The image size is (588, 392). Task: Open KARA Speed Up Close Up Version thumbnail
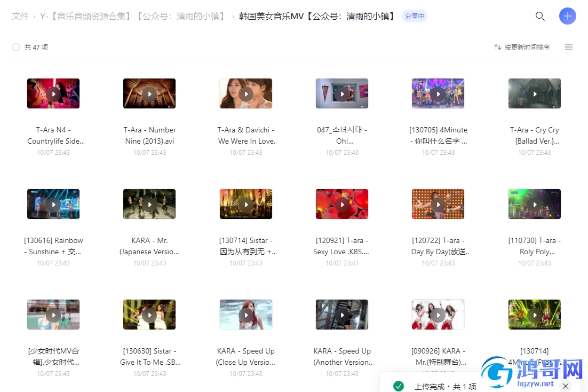coord(245,315)
